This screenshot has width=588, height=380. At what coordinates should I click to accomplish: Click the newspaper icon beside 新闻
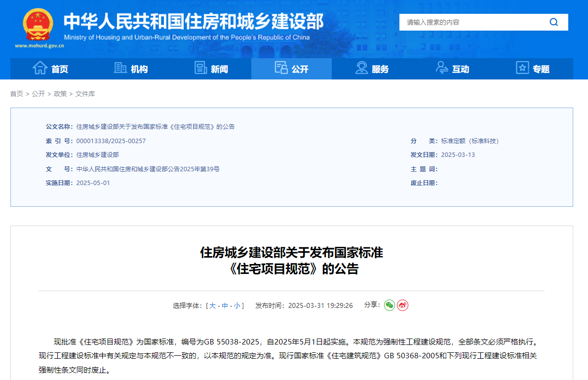click(200, 68)
